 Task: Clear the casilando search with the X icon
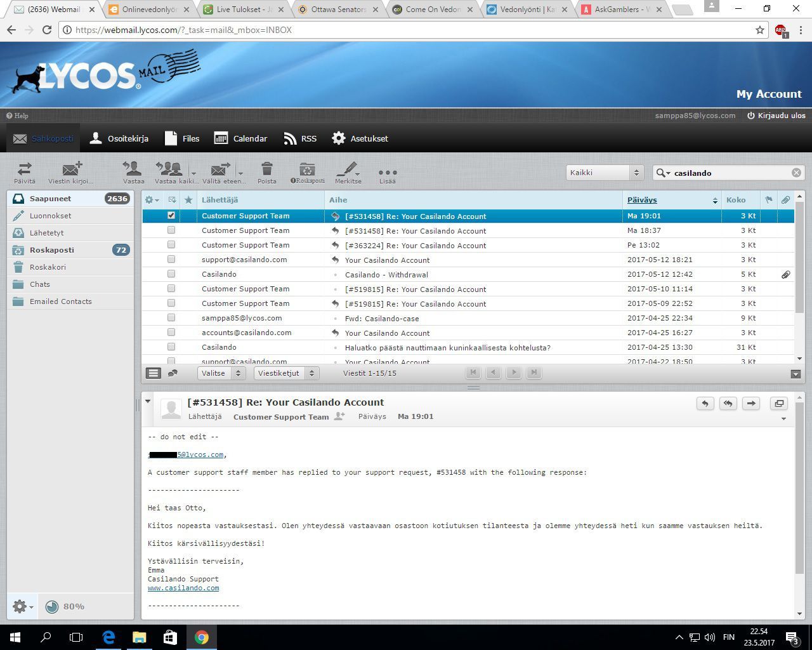click(797, 173)
